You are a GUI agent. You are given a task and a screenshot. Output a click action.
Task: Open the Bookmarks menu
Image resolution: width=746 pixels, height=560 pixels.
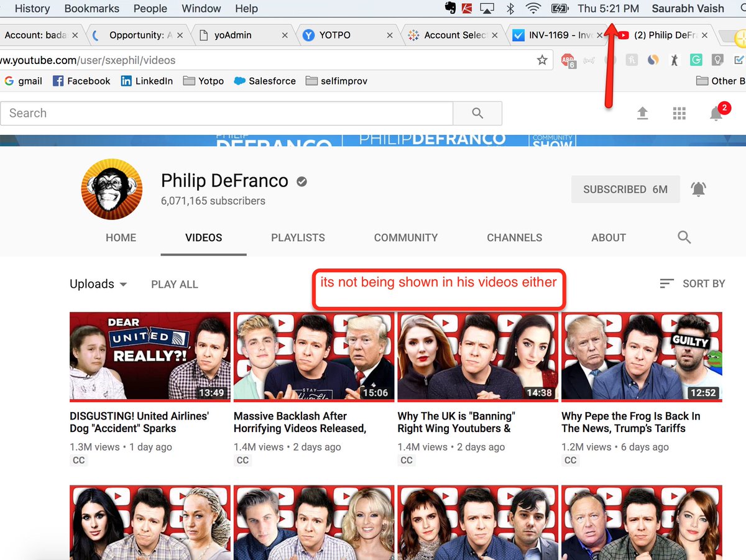coord(92,9)
